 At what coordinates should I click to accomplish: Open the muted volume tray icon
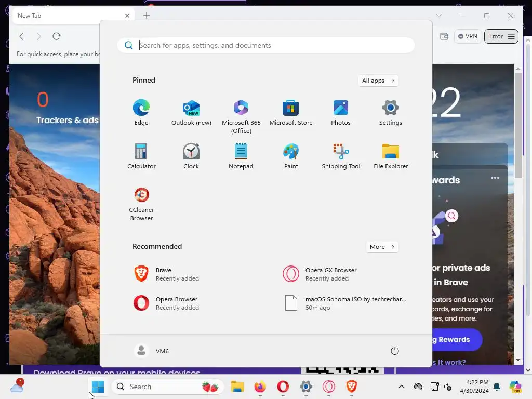point(448,387)
